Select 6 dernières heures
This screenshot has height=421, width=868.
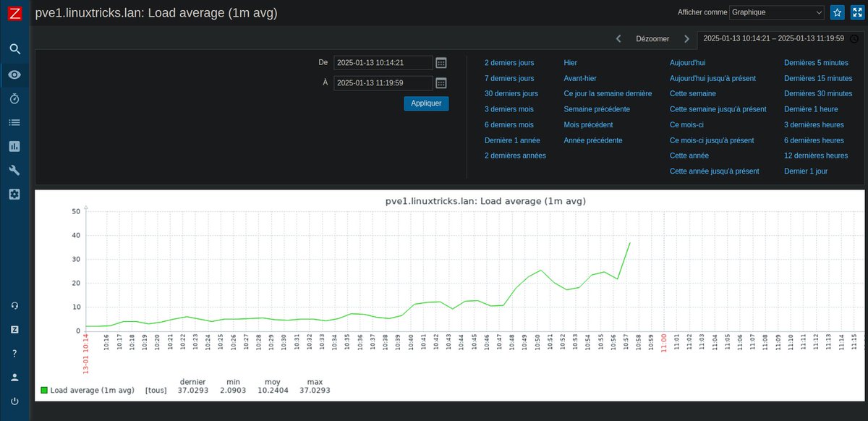coord(814,140)
